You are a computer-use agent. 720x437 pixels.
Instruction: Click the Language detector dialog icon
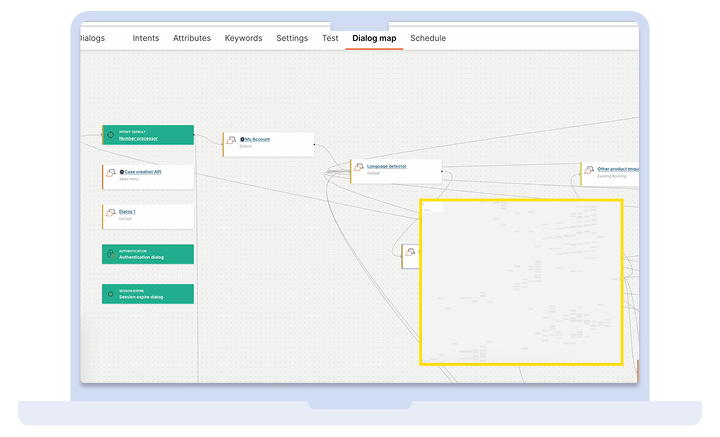click(x=359, y=169)
